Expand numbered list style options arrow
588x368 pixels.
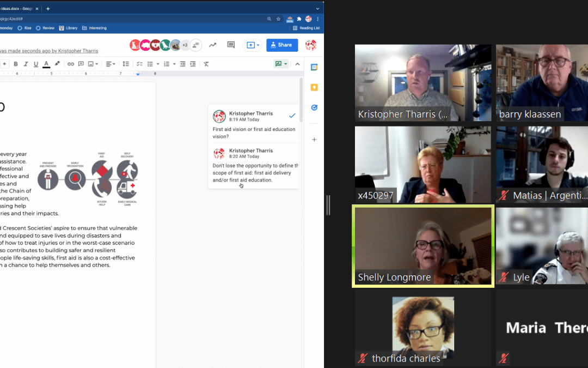pos(174,64)
